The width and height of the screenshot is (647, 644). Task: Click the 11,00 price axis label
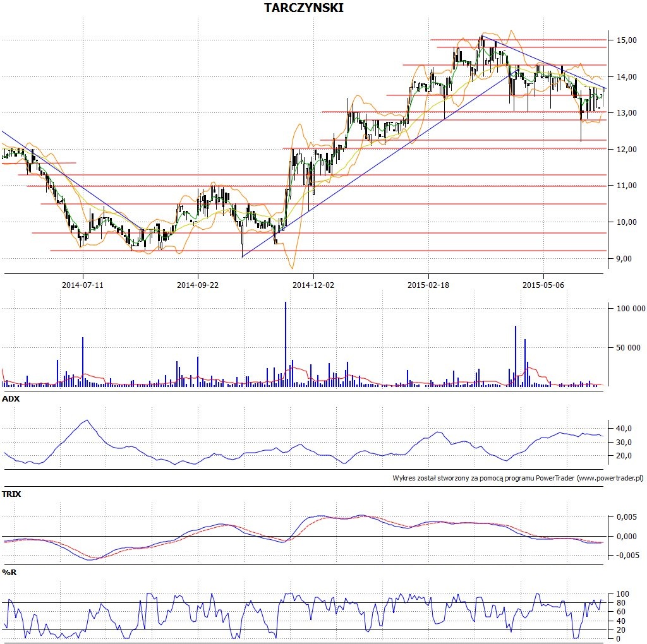pos(626,186)
